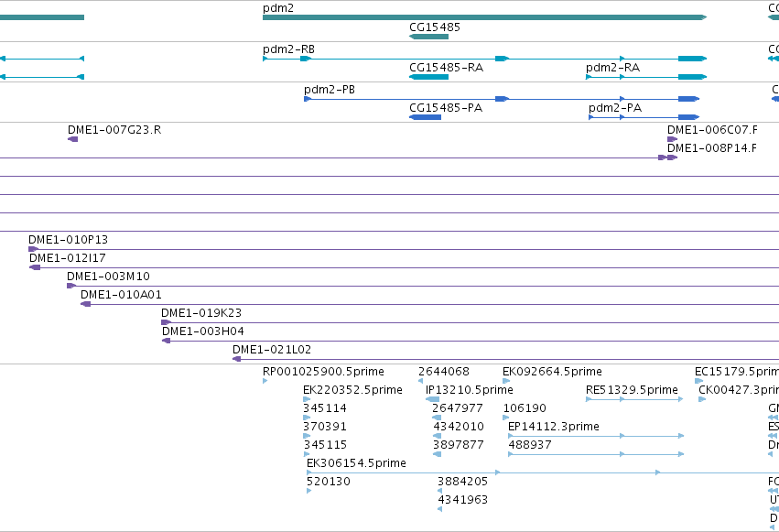
Task: Click the 345115 EST arrow
Action: pos(307,454)
